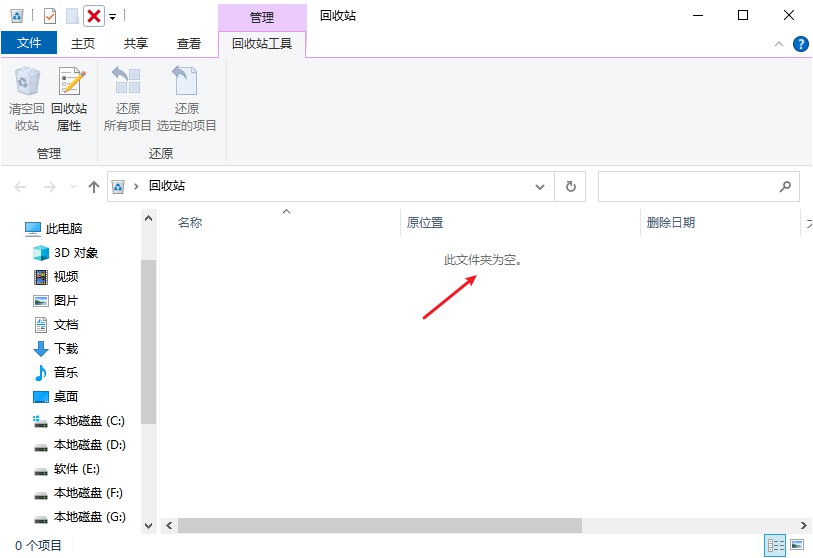
Task: Click the horizontal scrollbar thumb
Action: [380, 525]
